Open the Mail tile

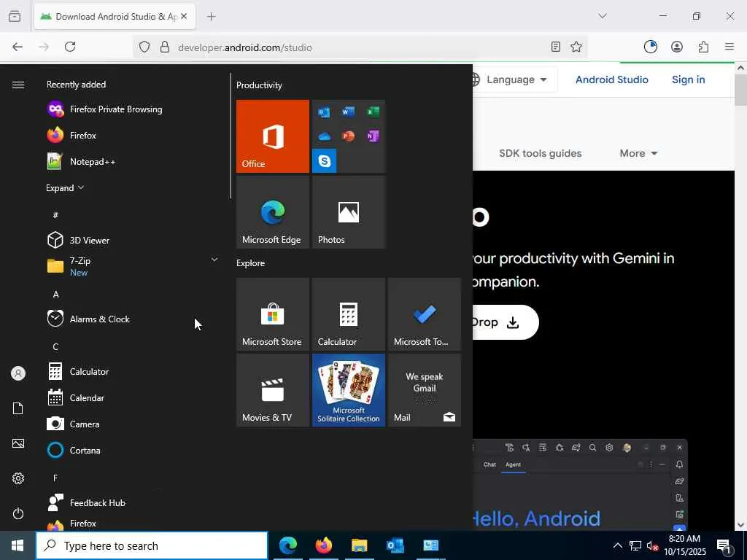[424, 390]
